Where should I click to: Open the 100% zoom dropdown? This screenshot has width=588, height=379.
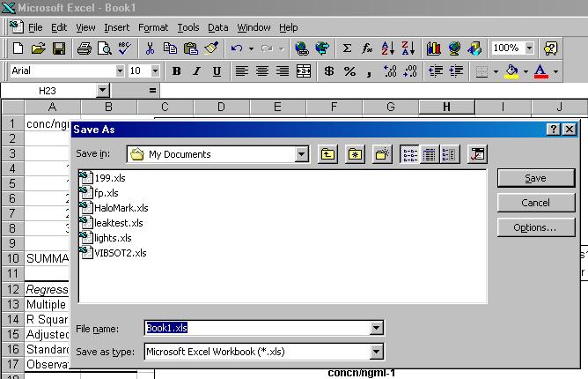(x=529, y=48)
